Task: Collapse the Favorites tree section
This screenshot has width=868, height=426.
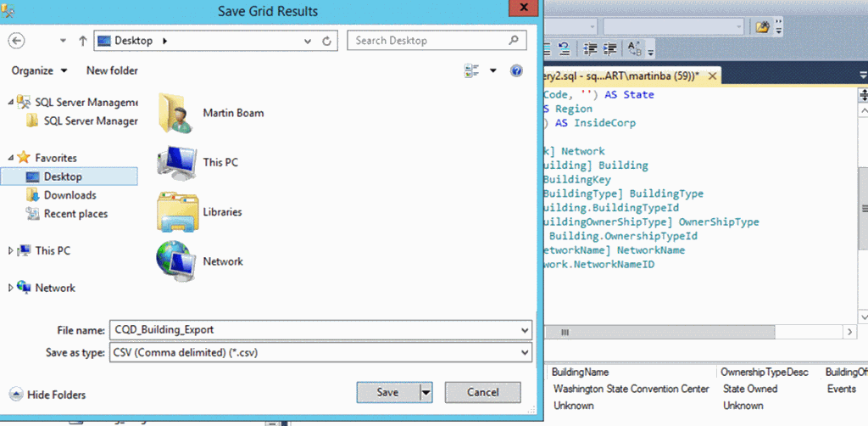Action: point(11,158)
